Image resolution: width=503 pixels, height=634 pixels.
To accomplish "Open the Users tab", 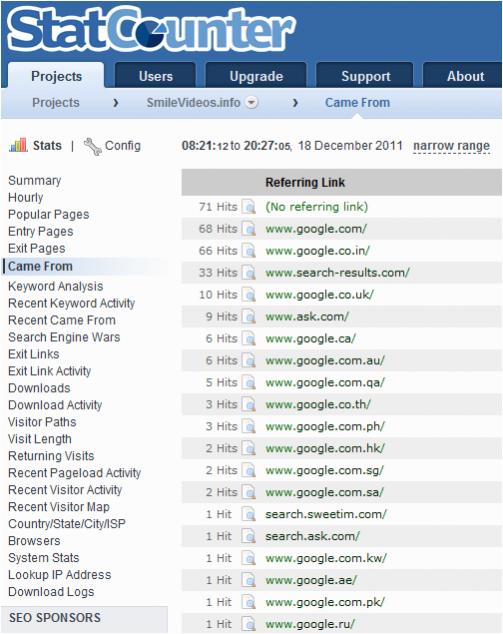I will tap(156, 76).
